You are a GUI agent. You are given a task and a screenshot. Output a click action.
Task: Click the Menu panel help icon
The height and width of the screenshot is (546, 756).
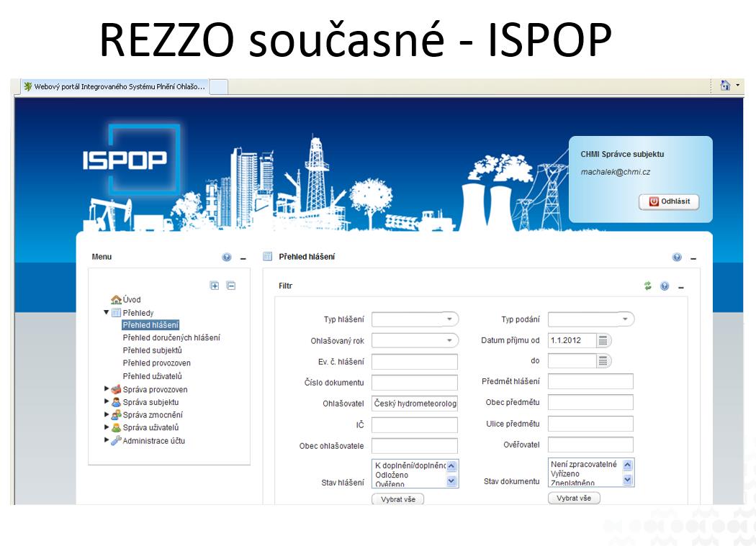pyautogui.click(x=226, y=258)
